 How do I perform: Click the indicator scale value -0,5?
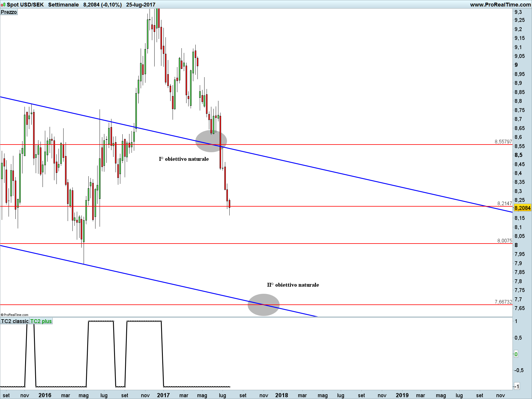(x=519, y=370)
